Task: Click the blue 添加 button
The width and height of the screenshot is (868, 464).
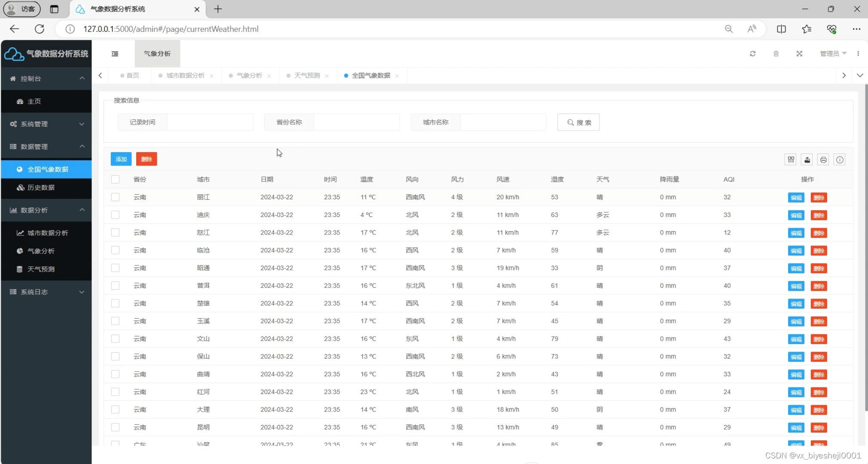Action: pyautogui.click(x=121, y=159)
